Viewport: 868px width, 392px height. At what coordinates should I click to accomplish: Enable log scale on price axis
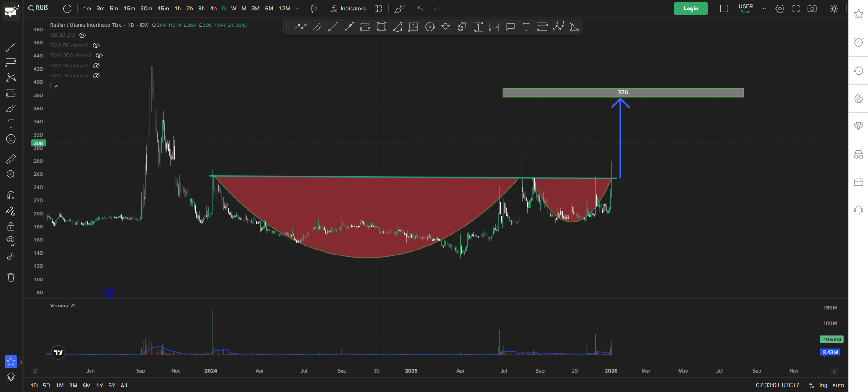click(823, 386)
